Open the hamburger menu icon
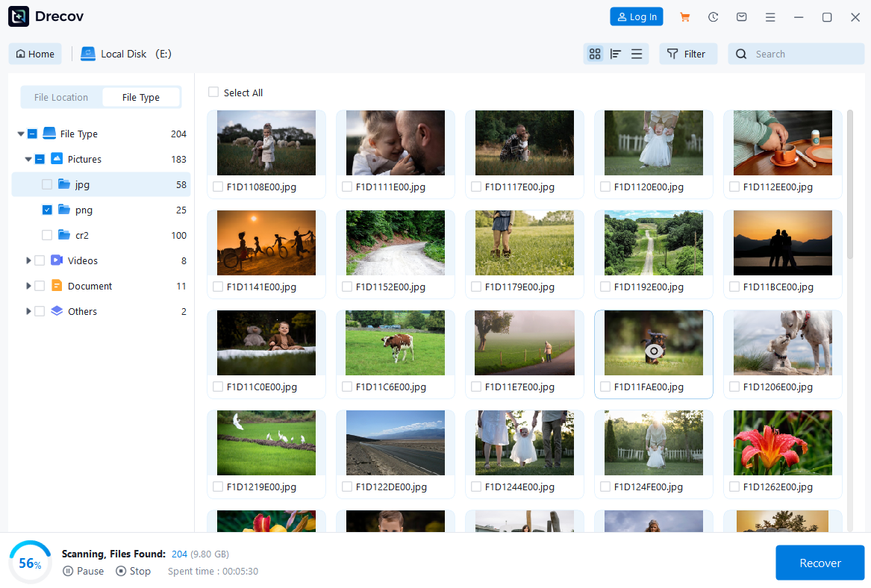This screenshot has height=588, width=871. point(770,17)
